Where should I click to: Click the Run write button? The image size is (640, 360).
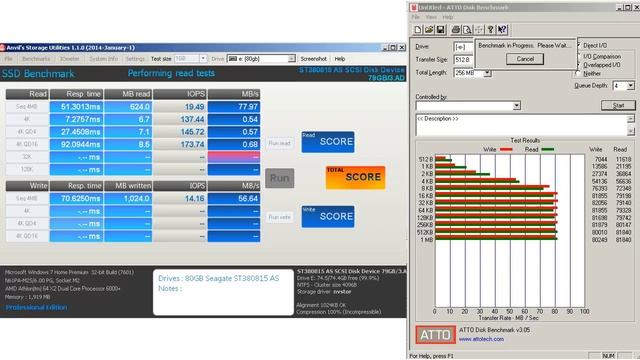point(279,217)
